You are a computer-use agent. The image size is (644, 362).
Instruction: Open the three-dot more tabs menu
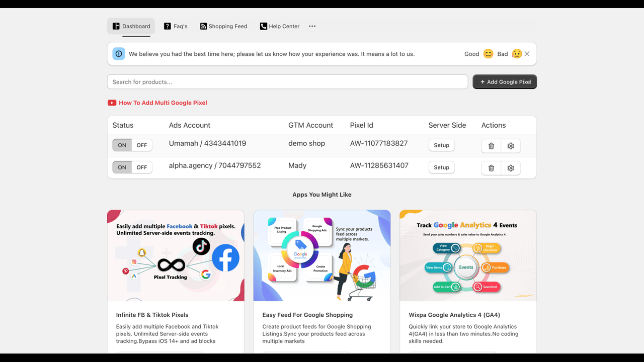(312, 26)
